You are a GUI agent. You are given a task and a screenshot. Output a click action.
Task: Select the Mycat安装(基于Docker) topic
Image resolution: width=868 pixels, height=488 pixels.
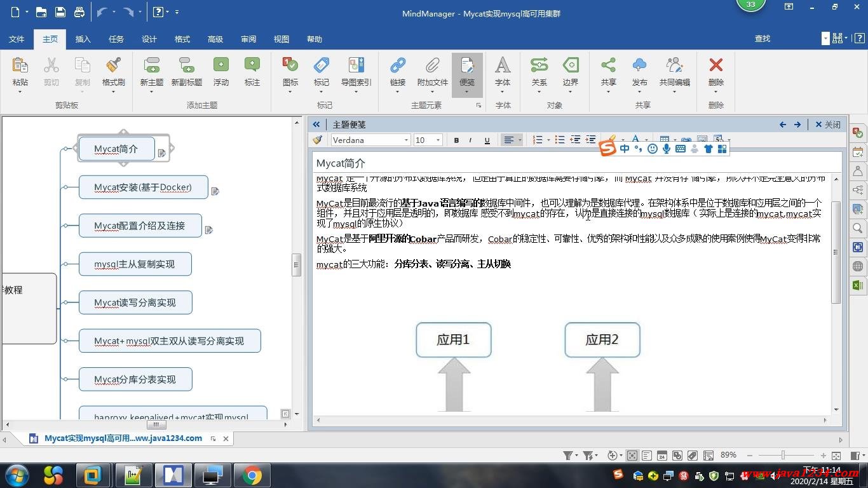click(143, 187)
